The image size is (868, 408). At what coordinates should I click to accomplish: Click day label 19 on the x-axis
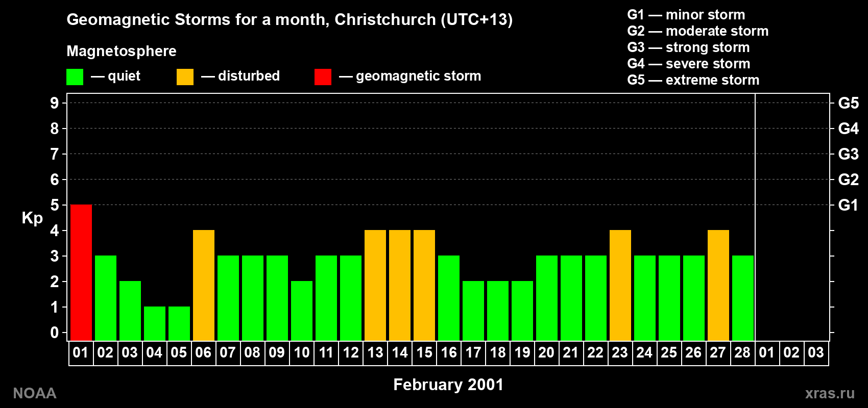click(522, 352)
